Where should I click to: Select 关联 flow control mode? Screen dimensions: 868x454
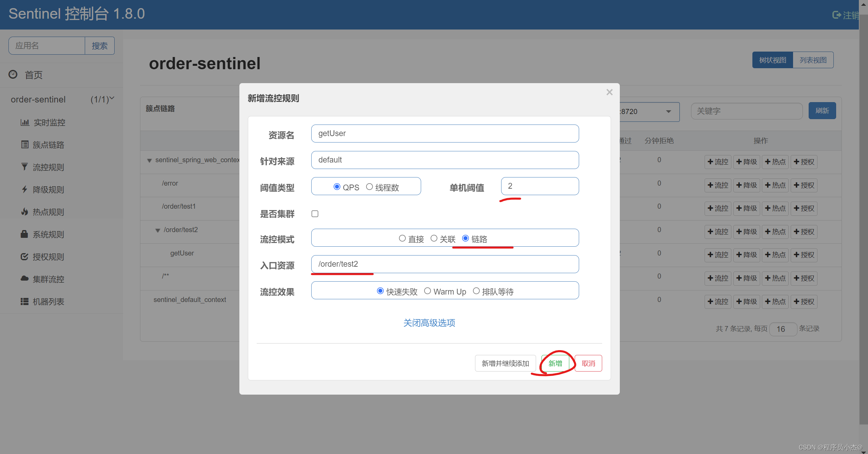(x=434, y=238)
